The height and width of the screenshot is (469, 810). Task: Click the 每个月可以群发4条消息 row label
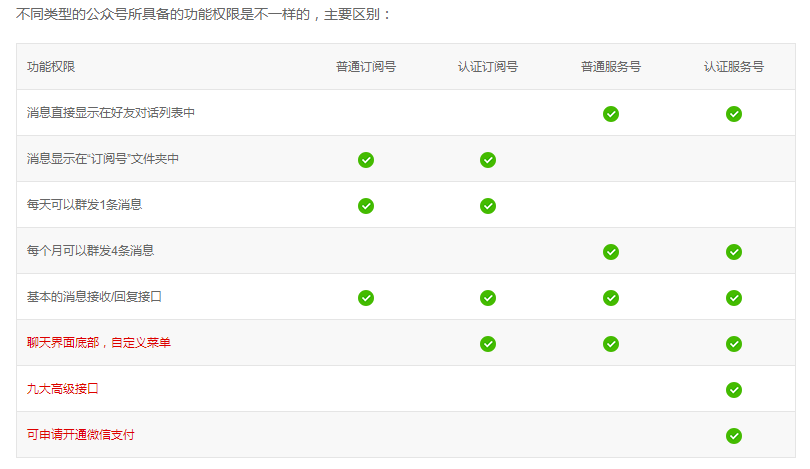(x=91, y=251)
